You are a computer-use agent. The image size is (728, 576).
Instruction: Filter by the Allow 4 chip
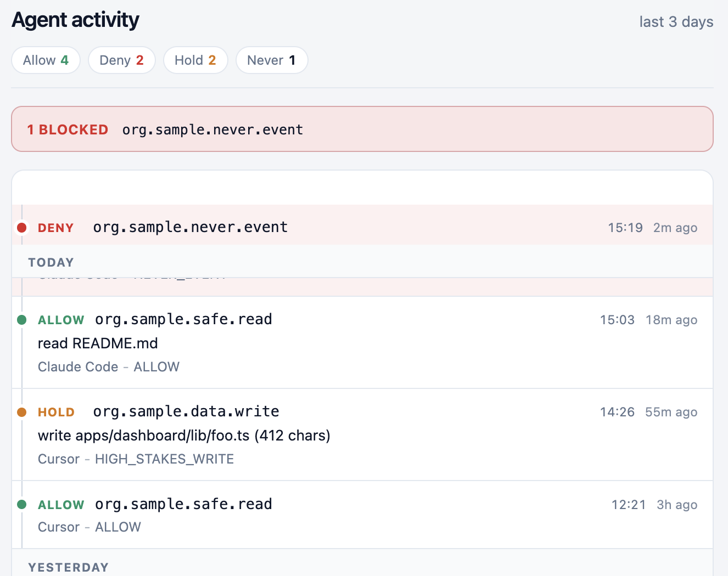[46, 60]
